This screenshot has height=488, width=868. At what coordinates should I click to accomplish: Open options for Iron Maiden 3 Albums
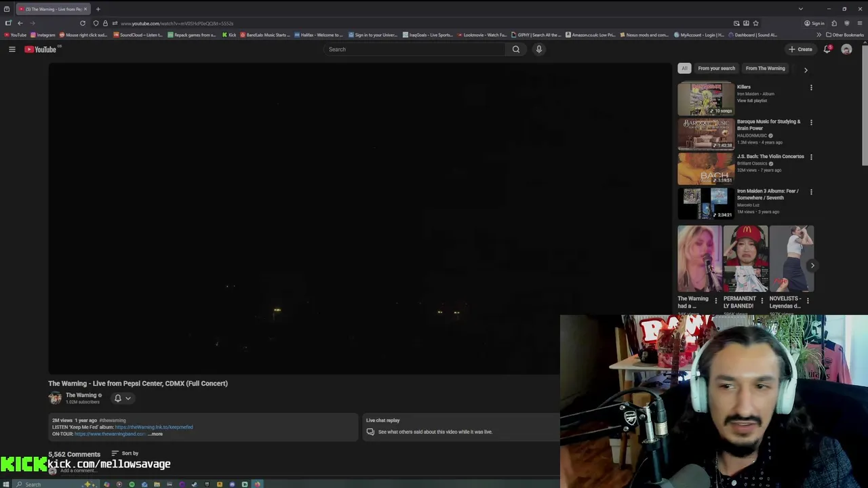811,192
